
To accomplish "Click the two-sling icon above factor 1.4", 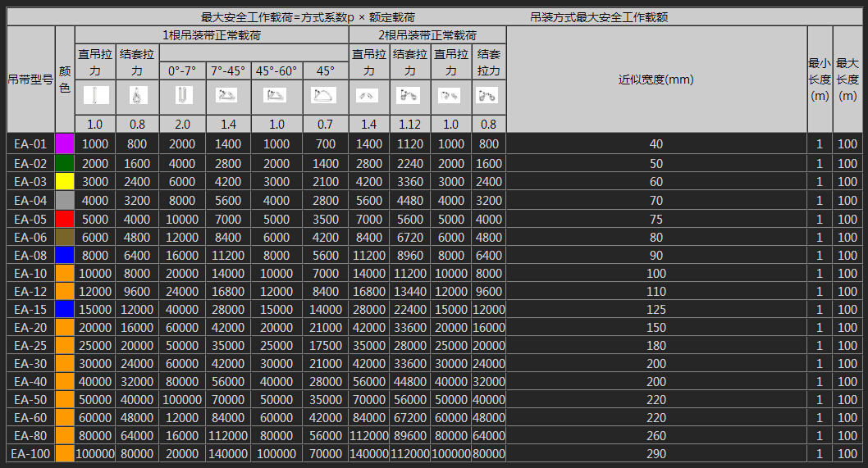I will (x=368, y=96).
